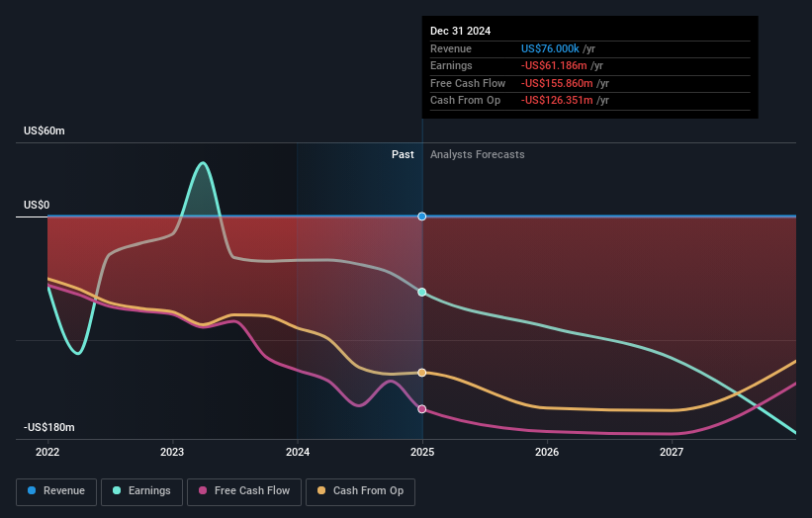Toggle the Cash From Op legend series
This screenshot has width=812, height=518.
point(360,491)
